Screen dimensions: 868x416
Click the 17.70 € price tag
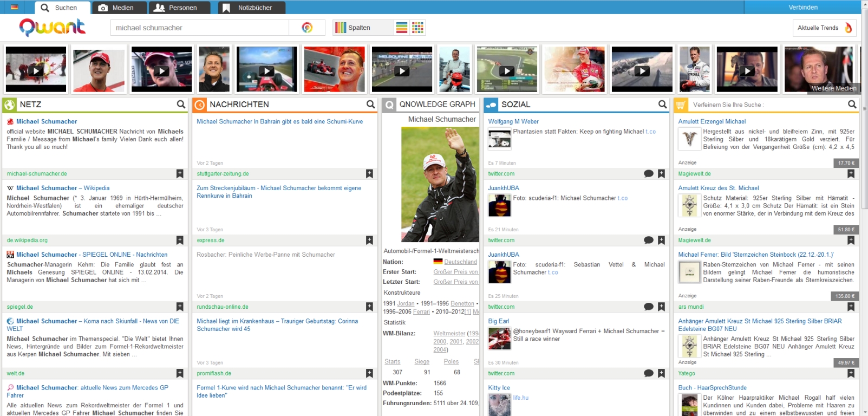coord(846,163)
